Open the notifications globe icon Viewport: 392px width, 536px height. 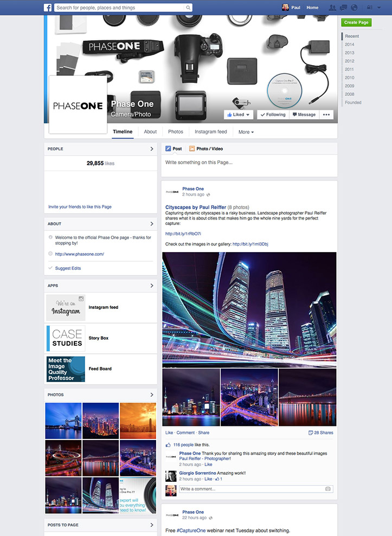(x=354, y=8)
